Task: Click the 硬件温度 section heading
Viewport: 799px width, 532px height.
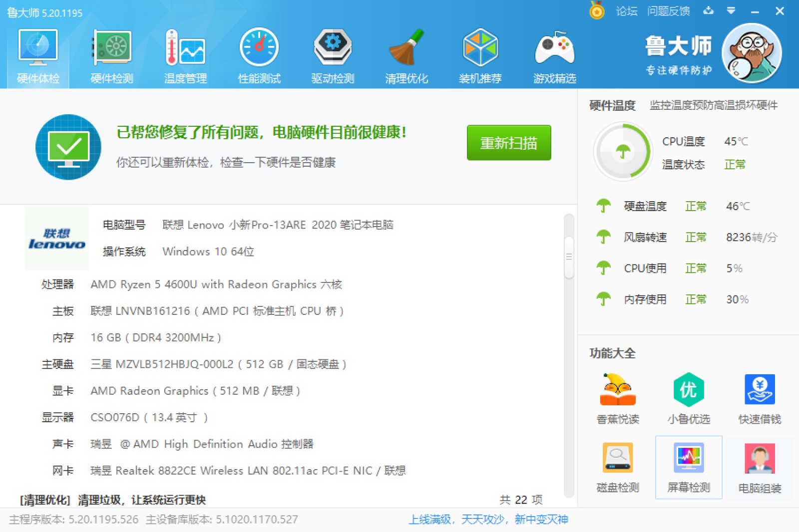Action: click(612, 105)
